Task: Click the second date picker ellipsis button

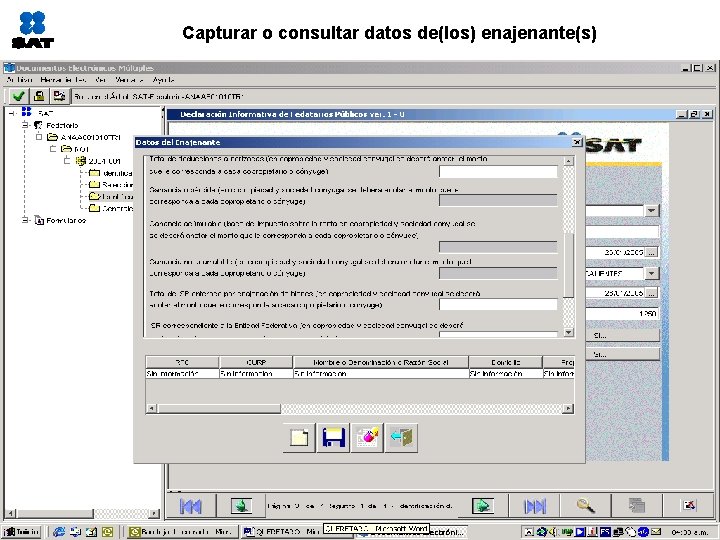Action: 652,292
